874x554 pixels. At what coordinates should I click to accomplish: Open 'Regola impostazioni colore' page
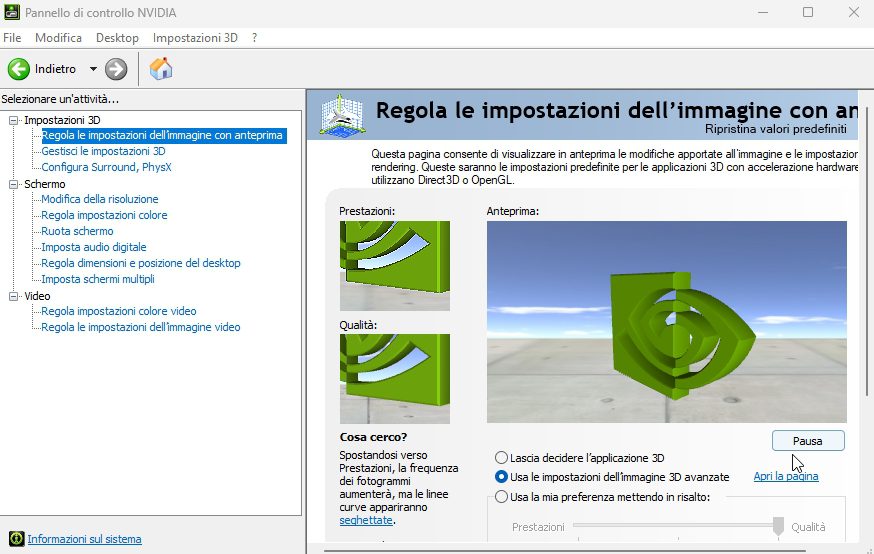coord(104,215)
